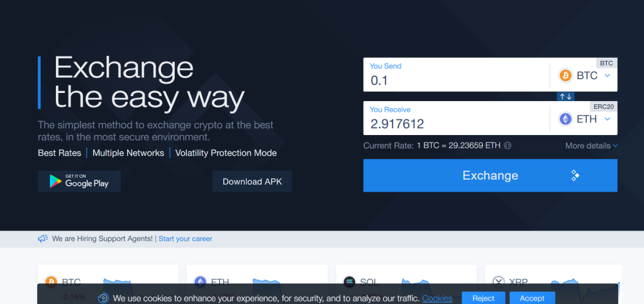Click the SOL coin icon in price cards
Screen dimensions: 644x304
tap(350, 281)
